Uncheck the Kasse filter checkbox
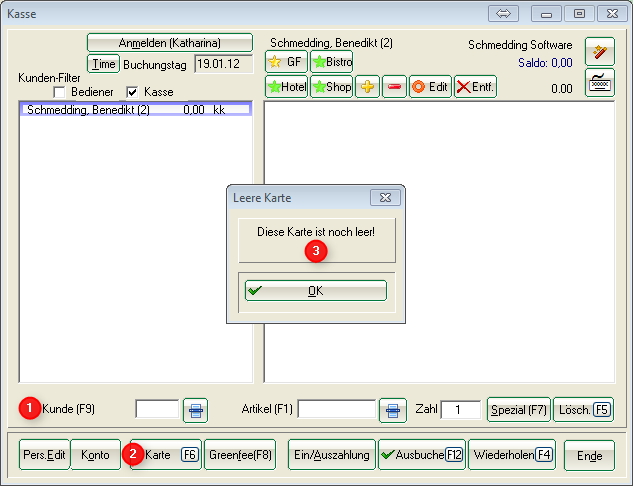Screen dimensions: 633x486 coord(133,92)
